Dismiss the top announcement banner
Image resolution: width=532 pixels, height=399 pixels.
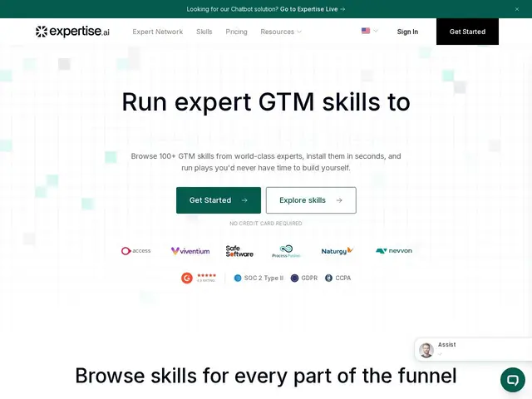517,9
